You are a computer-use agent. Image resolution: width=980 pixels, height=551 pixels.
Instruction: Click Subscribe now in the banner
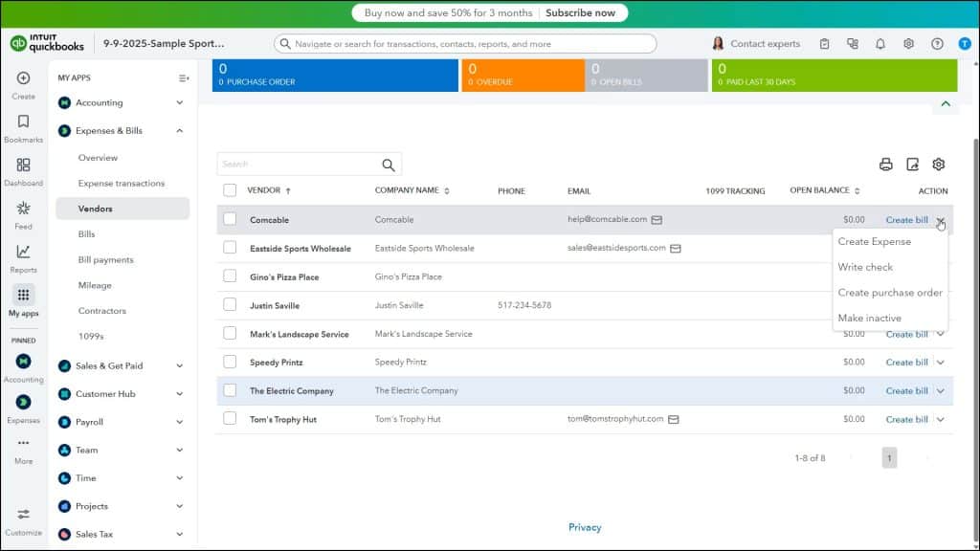click(x=580, y=12)
